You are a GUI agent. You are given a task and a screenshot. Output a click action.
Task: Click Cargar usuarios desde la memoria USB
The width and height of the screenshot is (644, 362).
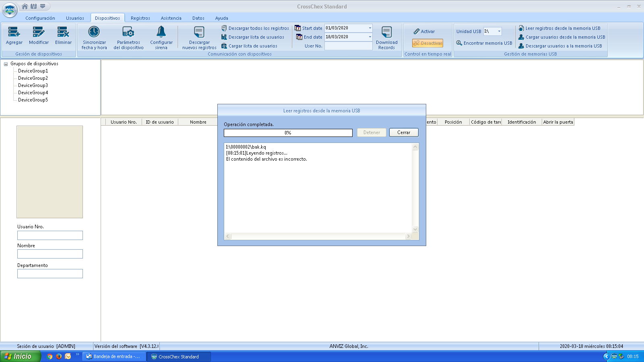[x=562, y=37]
